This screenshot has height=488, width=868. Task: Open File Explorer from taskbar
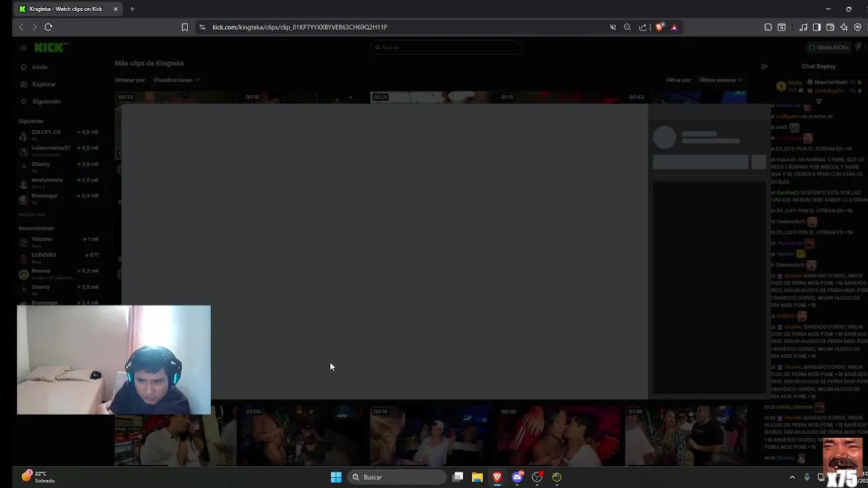click(x=477, y=477)
